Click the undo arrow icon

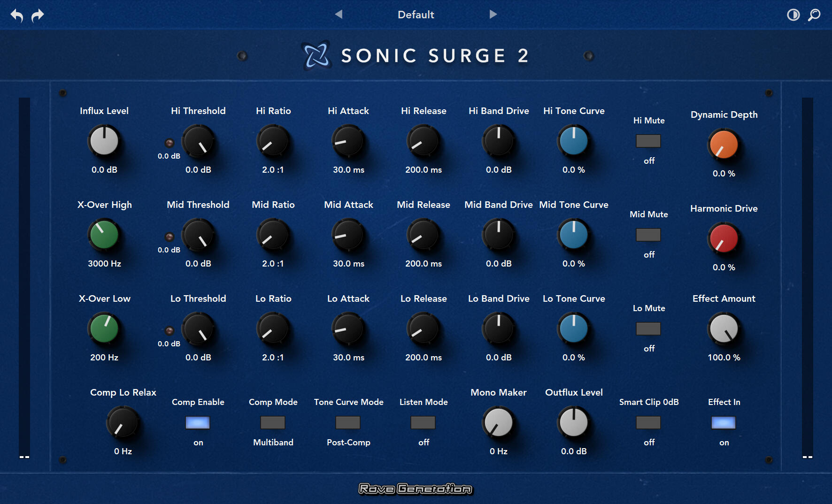[16, 15]
